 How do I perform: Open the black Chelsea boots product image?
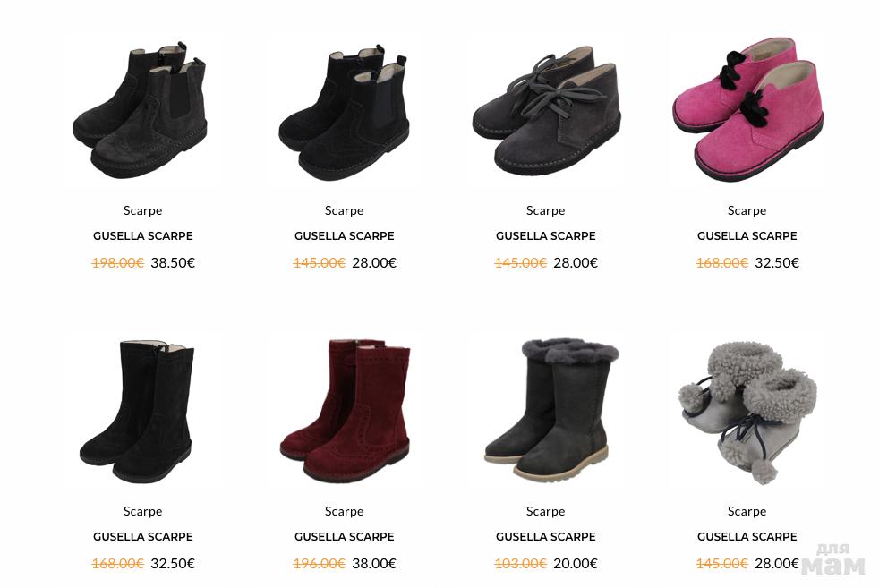click(x=344, y=109)
